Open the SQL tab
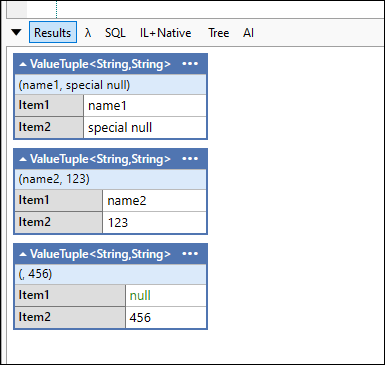This screenshot has width=385, height=365. pyautogui.click(x=115, y=33)
